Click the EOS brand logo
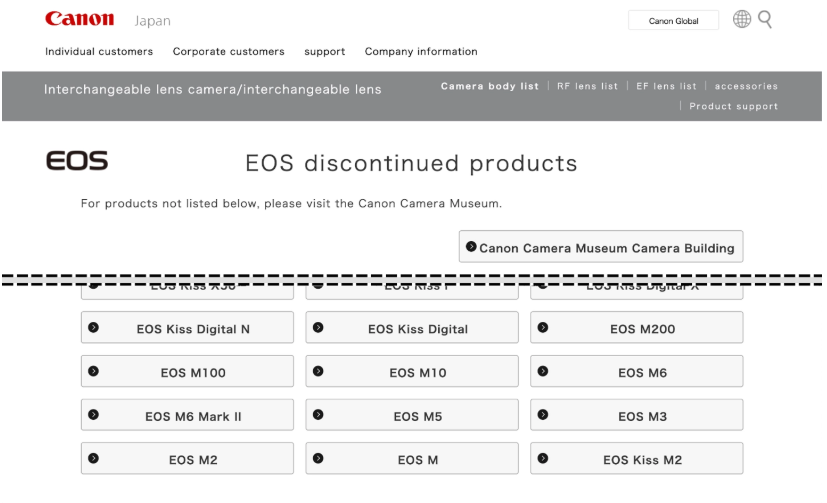Screen dimensions: 827x503 pos(77,161)
